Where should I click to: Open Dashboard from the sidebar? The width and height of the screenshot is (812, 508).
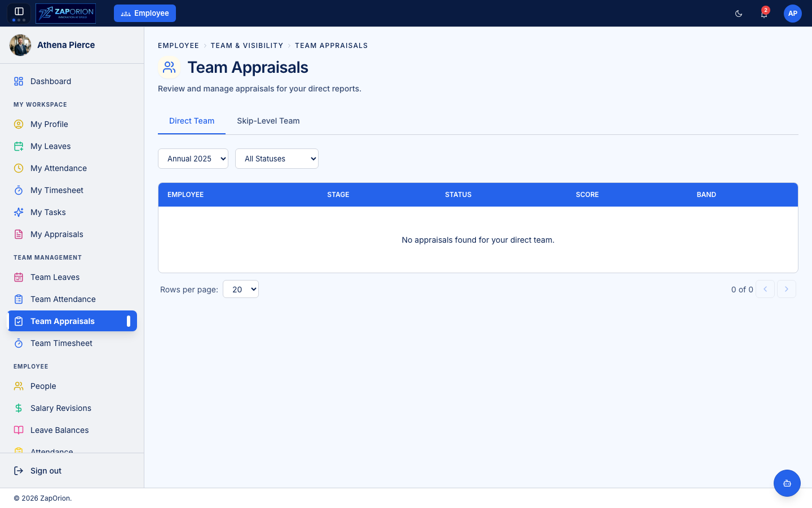coord(72,81)
